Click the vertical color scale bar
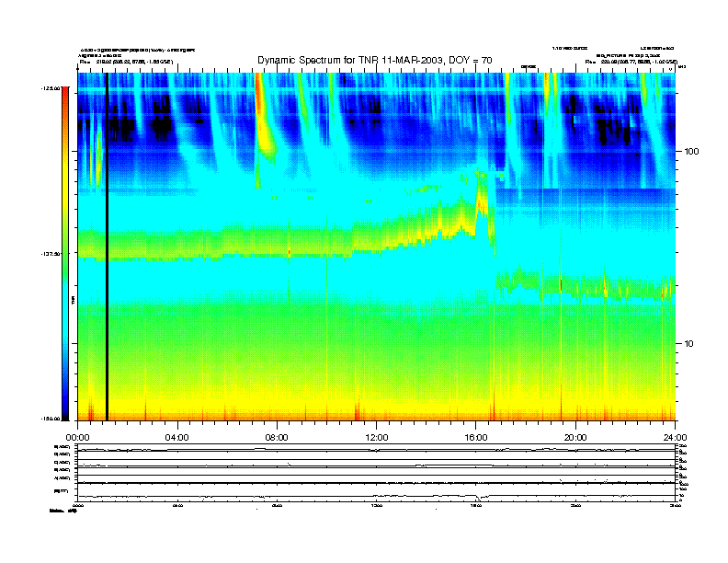Viewport: 728px width, 563px height. coord(65,253)
